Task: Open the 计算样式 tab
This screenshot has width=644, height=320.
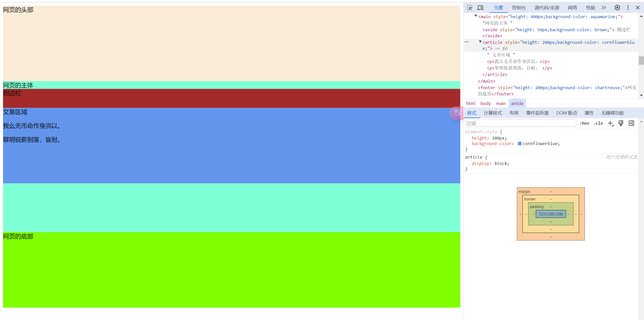Action: coord(493,113)
